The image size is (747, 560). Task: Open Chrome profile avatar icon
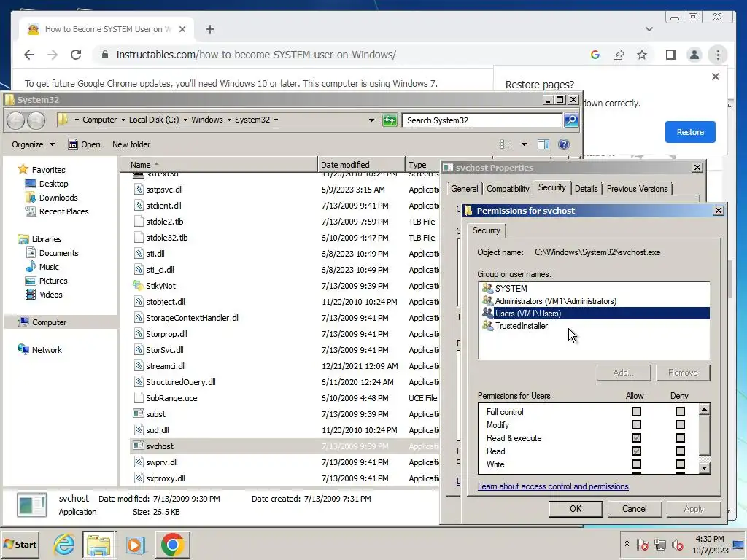click(x=694, y=55)
